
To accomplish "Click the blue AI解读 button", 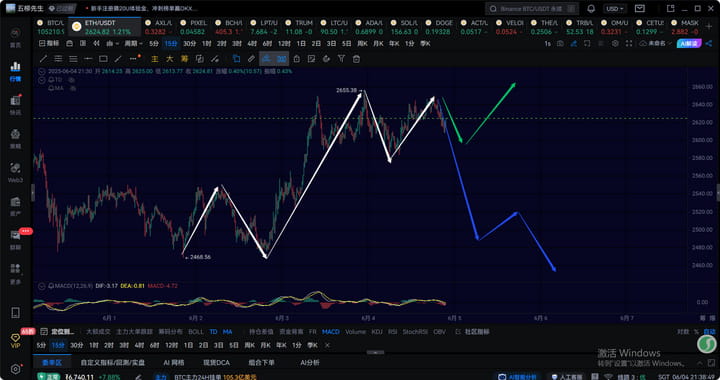I will coord(690,44).
